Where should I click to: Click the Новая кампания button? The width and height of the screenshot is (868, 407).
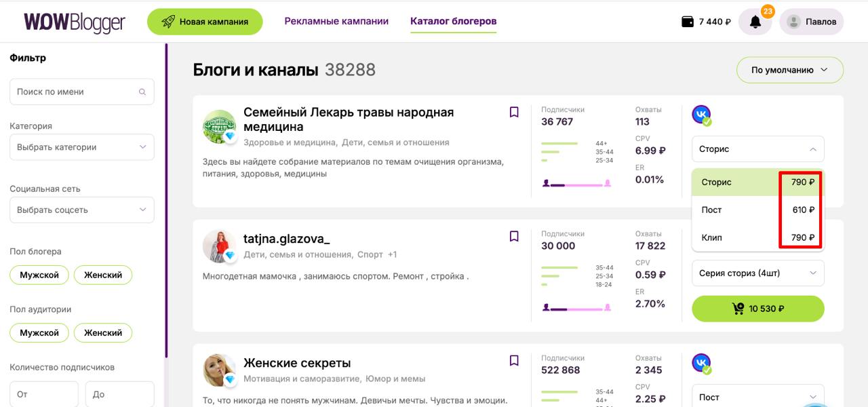pos(205,22)
